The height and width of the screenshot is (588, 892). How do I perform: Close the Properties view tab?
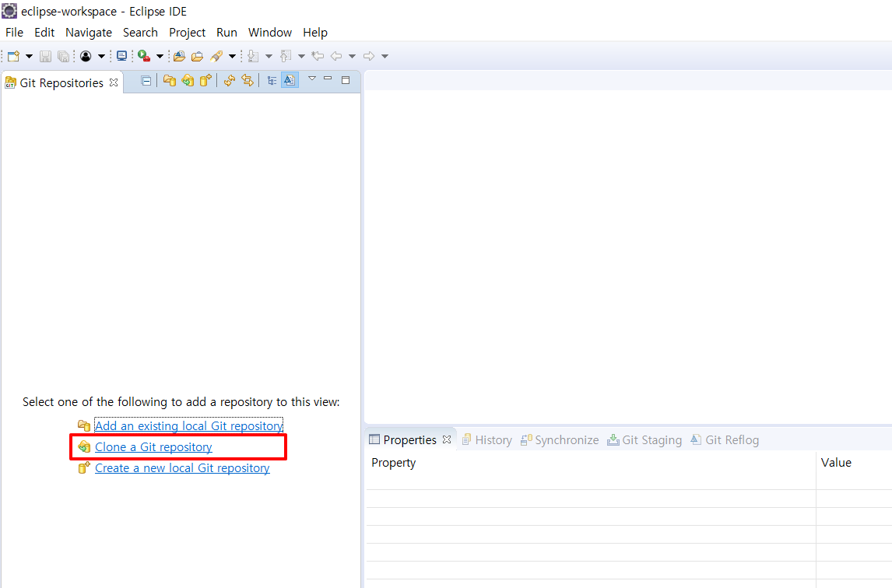pyautogui.click(x=447, y=439)
